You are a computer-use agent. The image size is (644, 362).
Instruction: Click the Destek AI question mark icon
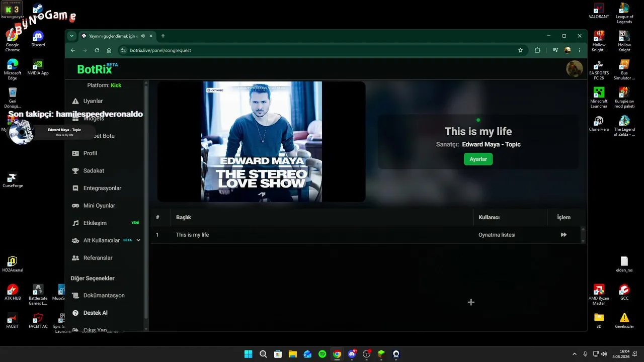coord(75,313)
